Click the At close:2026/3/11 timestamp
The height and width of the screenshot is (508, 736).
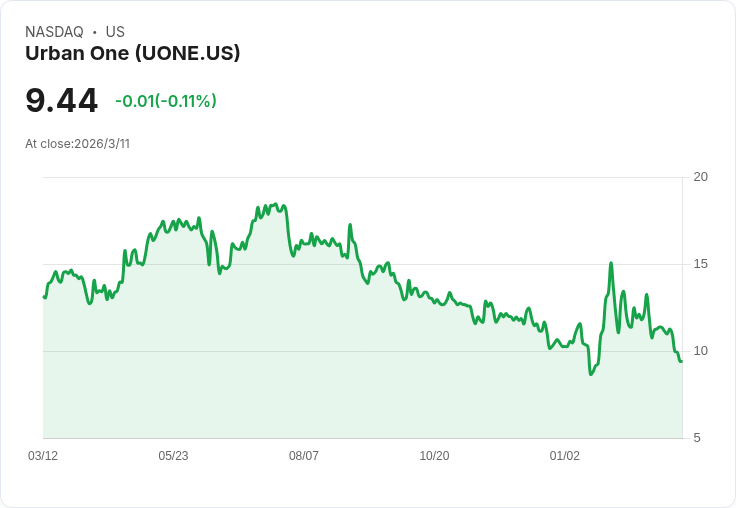point(77,144)
